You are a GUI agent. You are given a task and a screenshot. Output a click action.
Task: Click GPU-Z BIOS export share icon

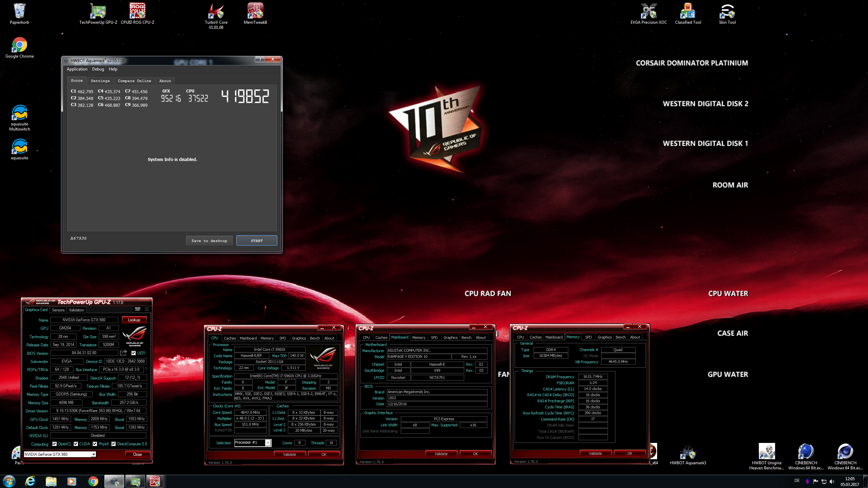pos(123,353)
